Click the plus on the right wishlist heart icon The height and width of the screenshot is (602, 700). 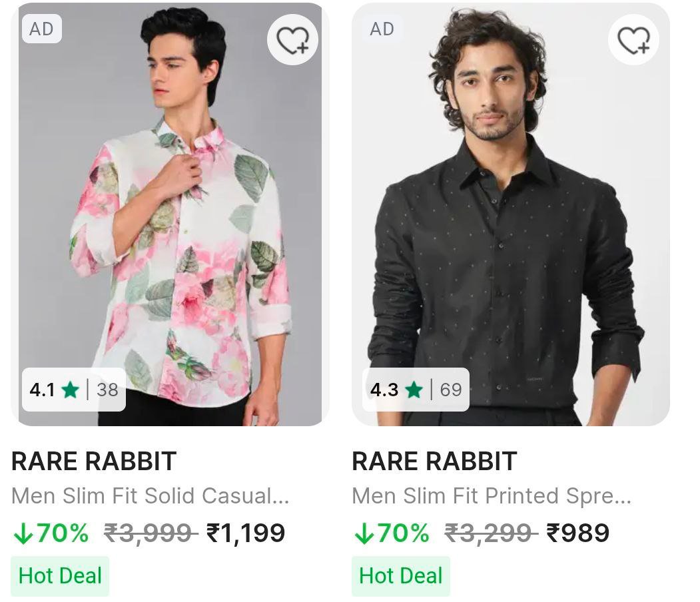pos(643,49)
